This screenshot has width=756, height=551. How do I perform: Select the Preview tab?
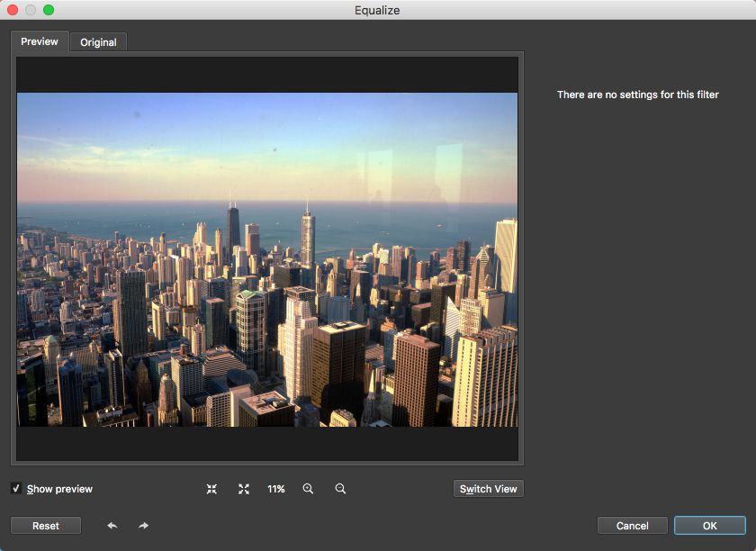pos(40,41)
